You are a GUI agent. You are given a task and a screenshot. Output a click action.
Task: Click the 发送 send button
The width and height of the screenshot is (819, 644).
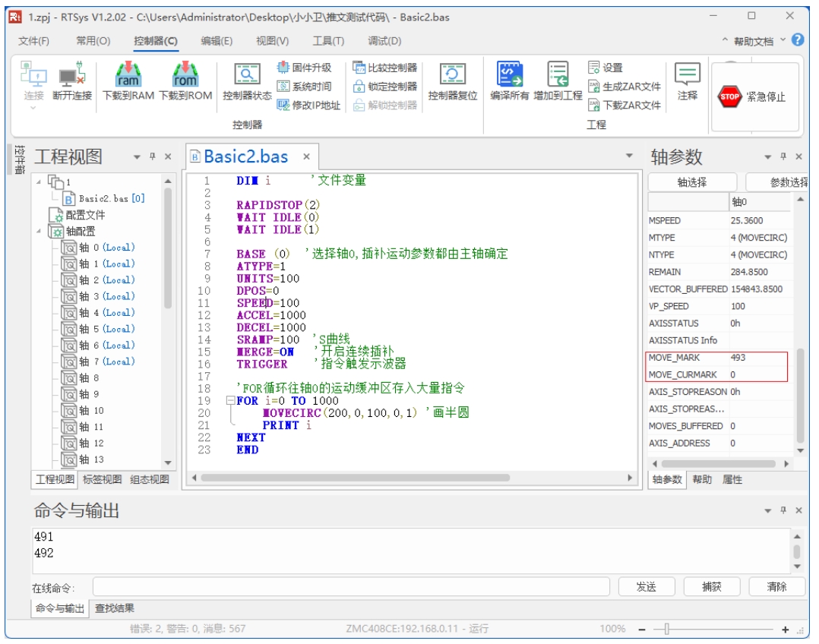coord(647,586)
